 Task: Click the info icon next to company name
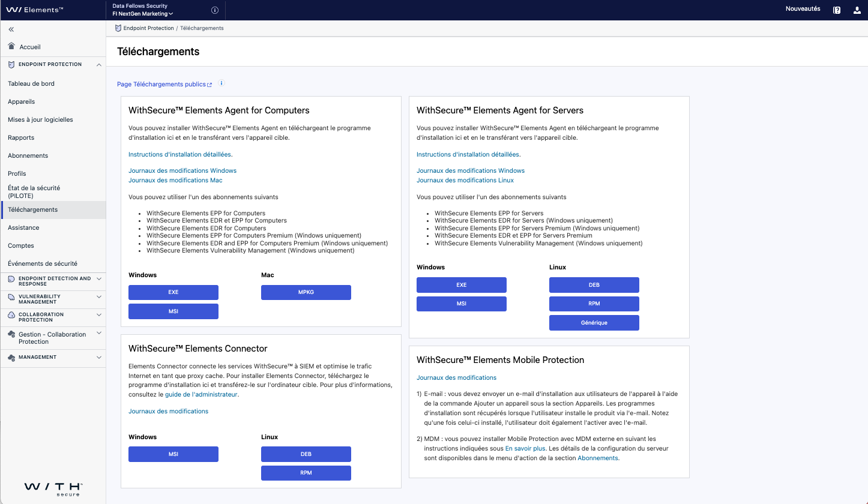coord(215,10)
